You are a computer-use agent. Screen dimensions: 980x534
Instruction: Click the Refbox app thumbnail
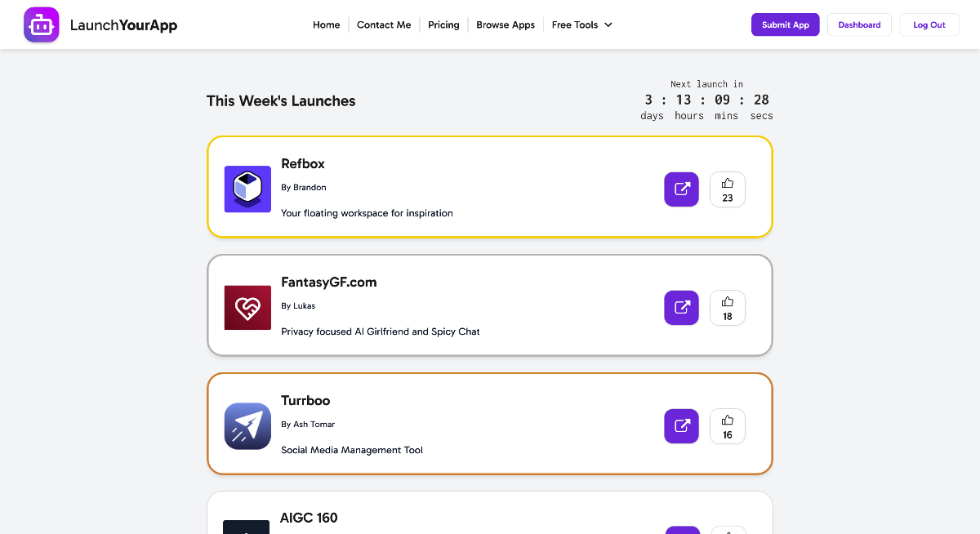(247, 189)
